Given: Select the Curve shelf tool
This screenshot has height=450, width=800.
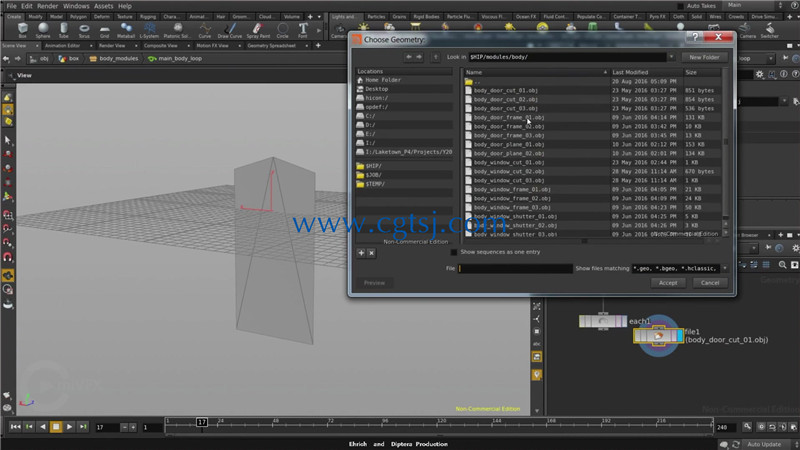Looking at the screenshot, I should click(x=205, y=30).
